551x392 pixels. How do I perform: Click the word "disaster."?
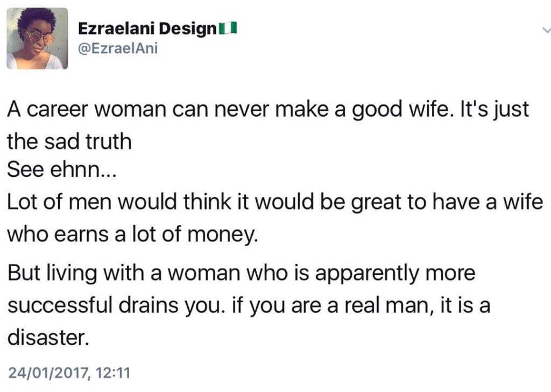(x=47, y=338)
